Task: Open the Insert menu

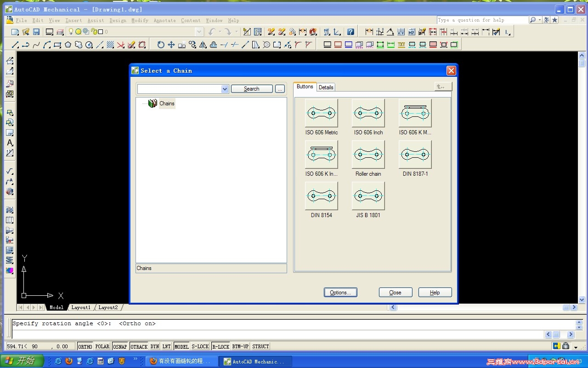Action: [x=73, y=20]
